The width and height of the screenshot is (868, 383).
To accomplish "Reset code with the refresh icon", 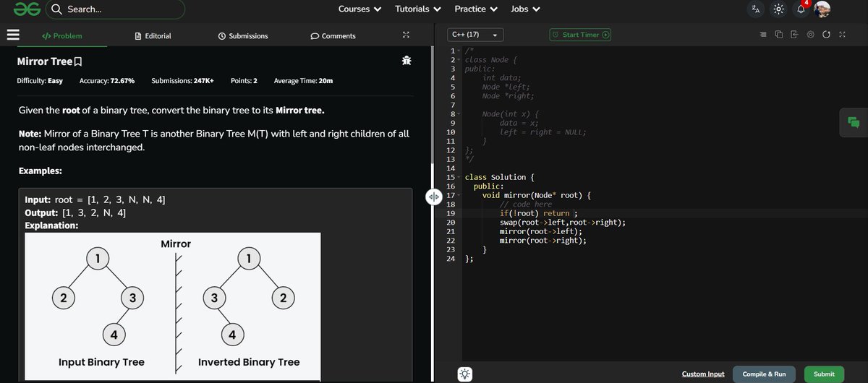I will (826, 35).
